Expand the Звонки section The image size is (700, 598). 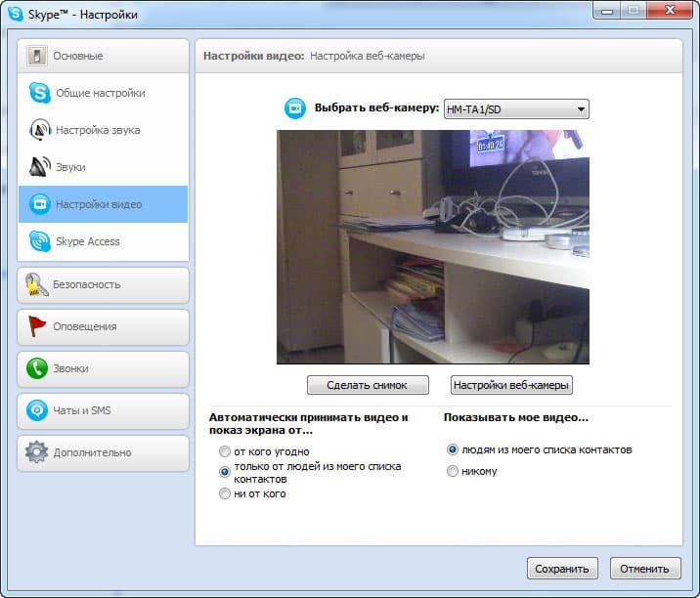point(103,368)
